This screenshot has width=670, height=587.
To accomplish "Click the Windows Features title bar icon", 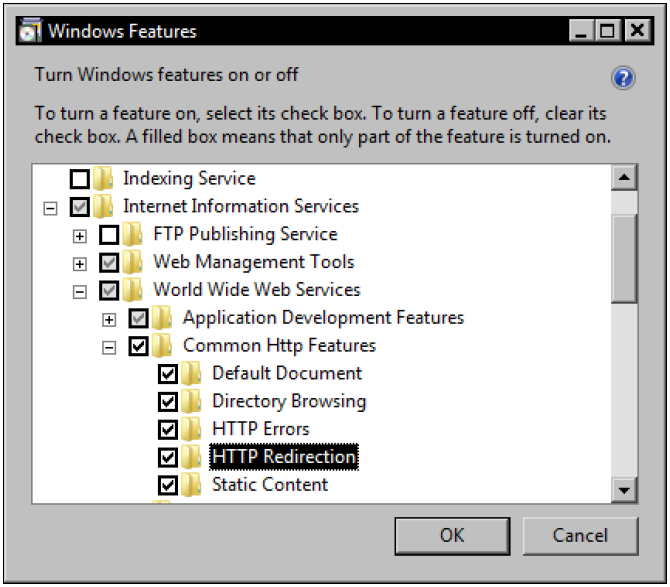I will (30, 31).
